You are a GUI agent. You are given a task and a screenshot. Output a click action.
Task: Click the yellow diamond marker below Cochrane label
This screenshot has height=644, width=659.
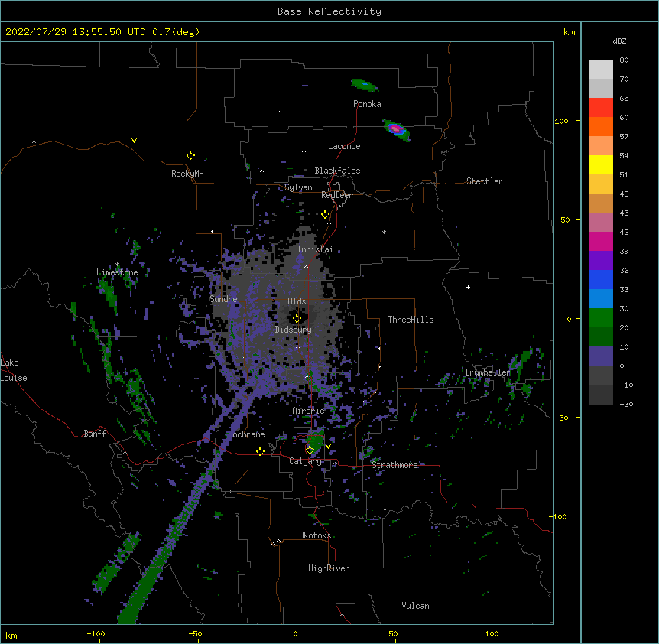click(260, 451)
